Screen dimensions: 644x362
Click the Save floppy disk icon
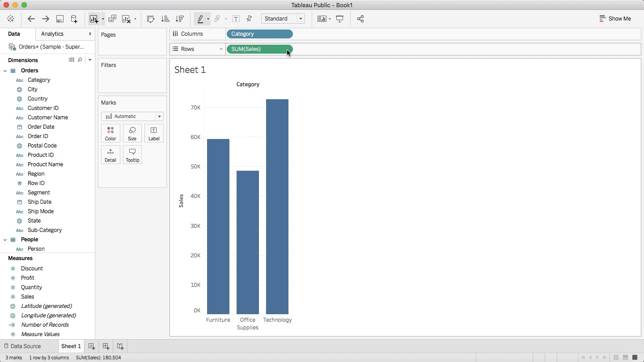60,19
